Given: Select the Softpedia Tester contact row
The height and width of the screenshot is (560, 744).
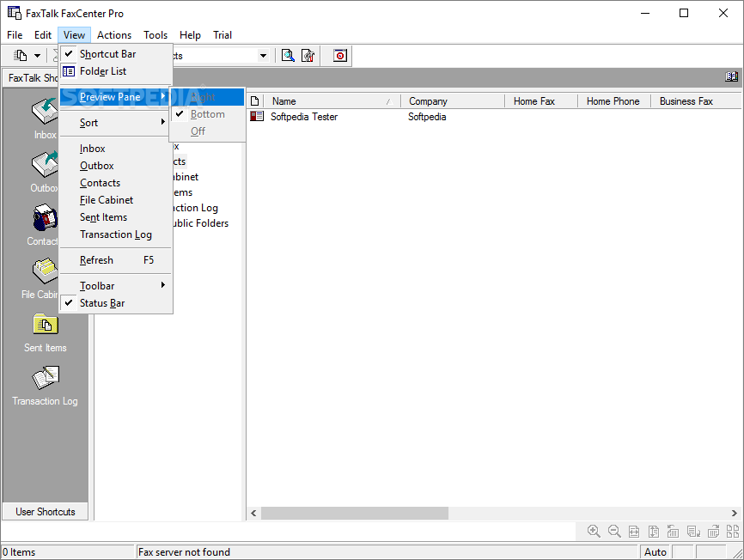Looking at the screenshot, I should pyautogui.click(x=494, y=117).
